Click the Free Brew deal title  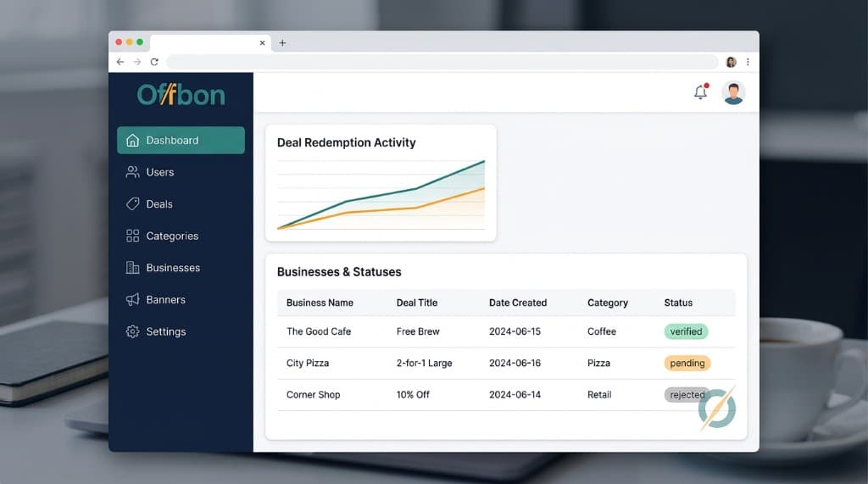click(x=418, y=331)
